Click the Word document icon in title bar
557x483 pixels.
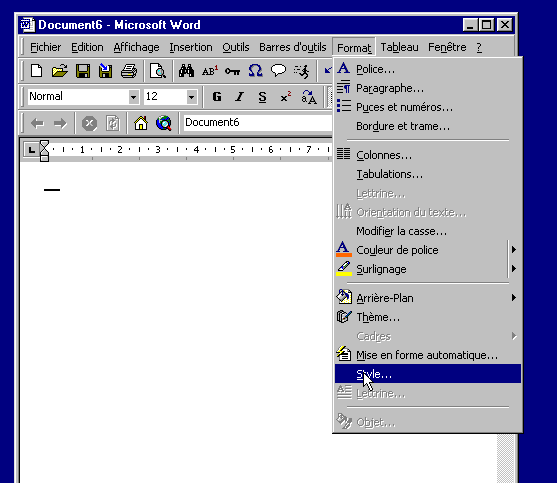pos(27,25)
